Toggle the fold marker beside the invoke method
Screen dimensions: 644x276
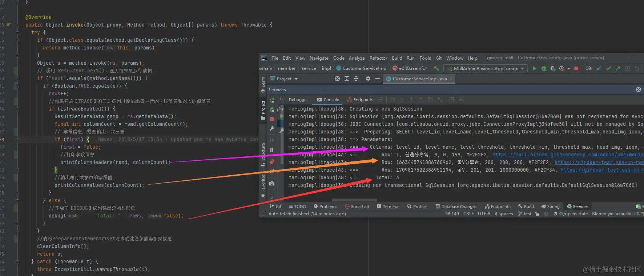coord(17,25)
